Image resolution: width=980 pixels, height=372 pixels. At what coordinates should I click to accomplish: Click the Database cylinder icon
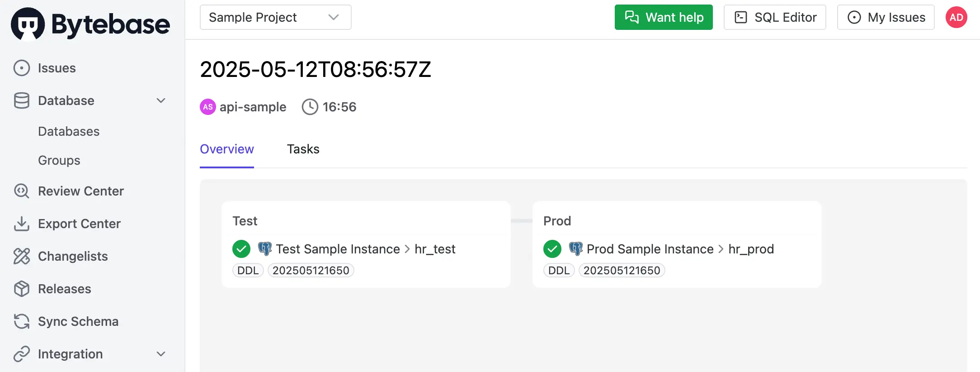22,100
